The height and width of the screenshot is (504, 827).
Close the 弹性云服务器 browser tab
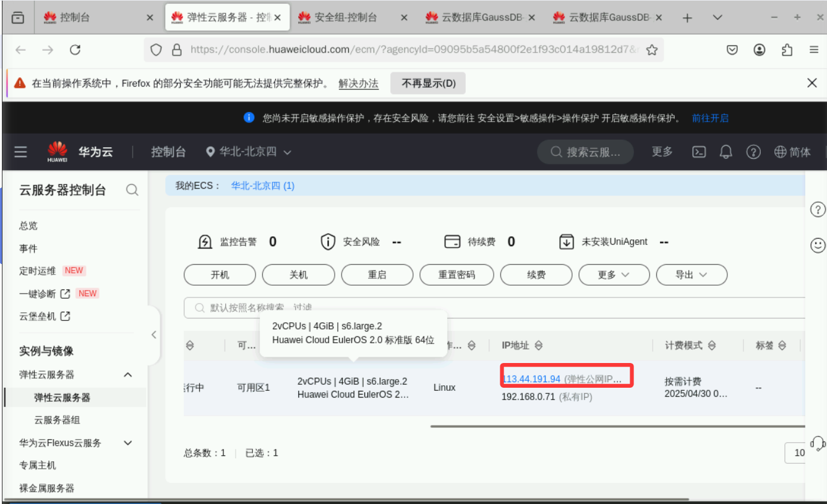click(277, 18)
